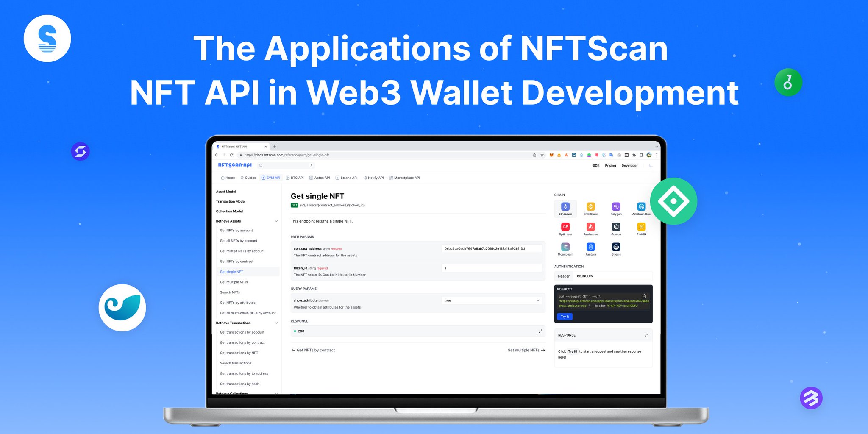Switch to the Notify API tab
Screen dimensions: 868x434
(373, 178)
